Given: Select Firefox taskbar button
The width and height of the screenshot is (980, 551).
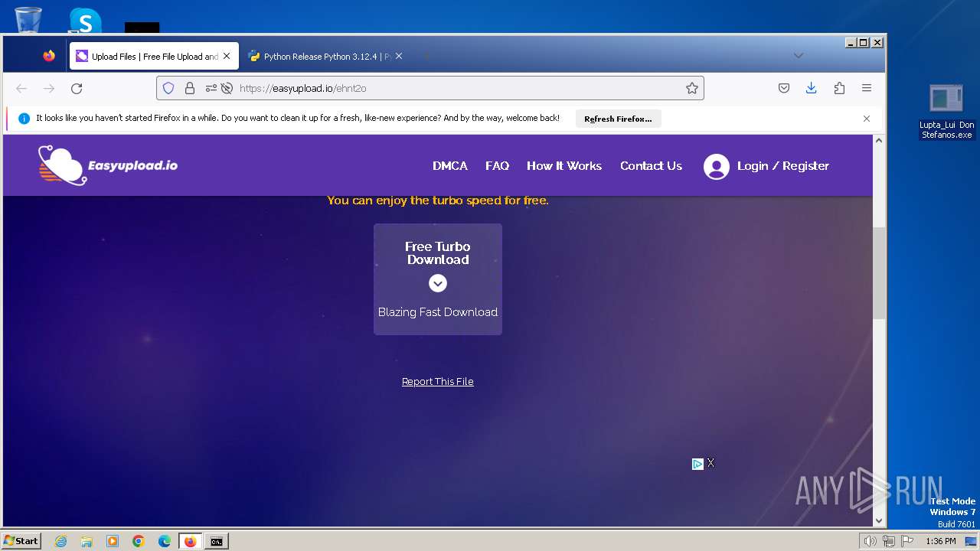Looking at the screenshot, I should (x=191, y=541).
